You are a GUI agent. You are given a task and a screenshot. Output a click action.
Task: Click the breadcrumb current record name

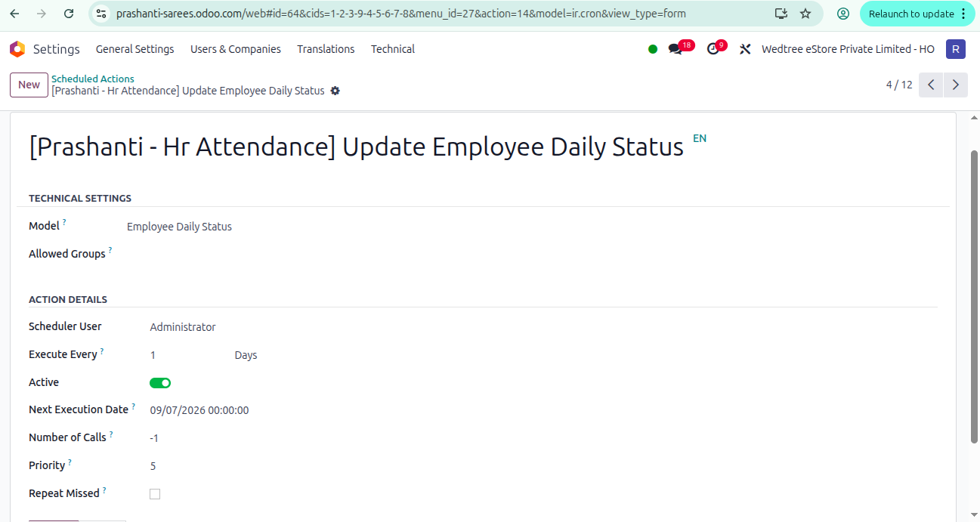(188, 91)
